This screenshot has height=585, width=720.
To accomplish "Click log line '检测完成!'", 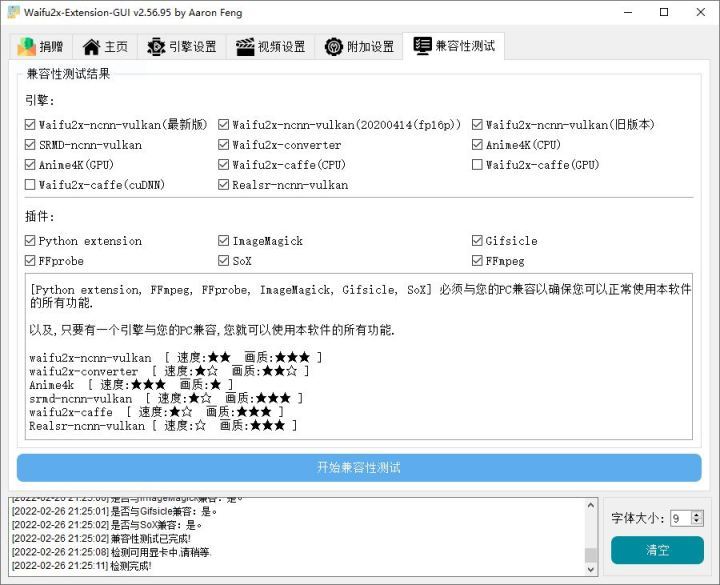I will click(81, 566).
